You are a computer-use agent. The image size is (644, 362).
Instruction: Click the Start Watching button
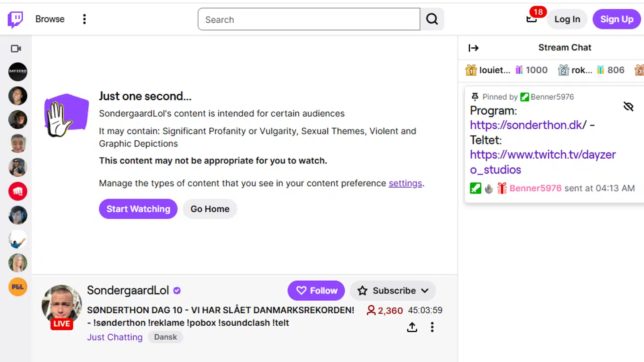(x=138, y=209)
